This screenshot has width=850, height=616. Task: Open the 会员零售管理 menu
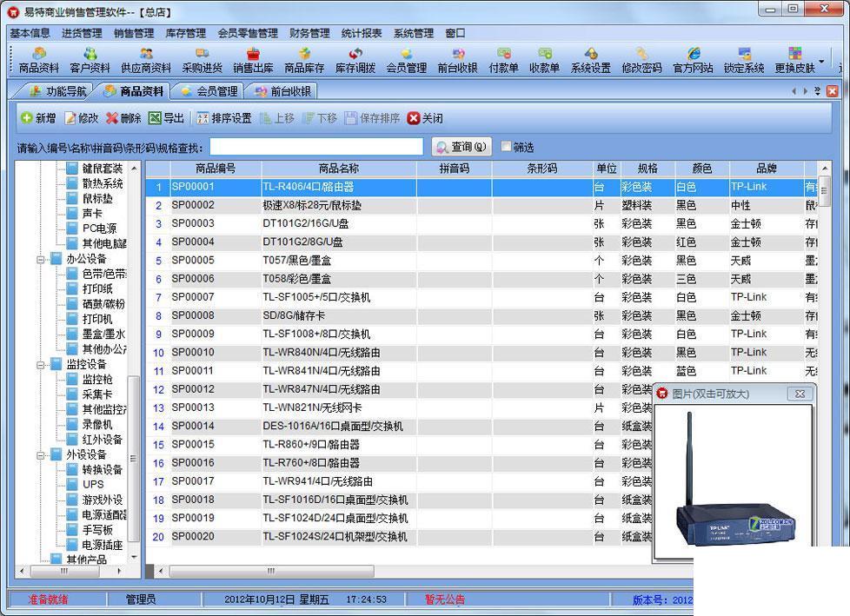pyautogui.click(x=248, y=33)
